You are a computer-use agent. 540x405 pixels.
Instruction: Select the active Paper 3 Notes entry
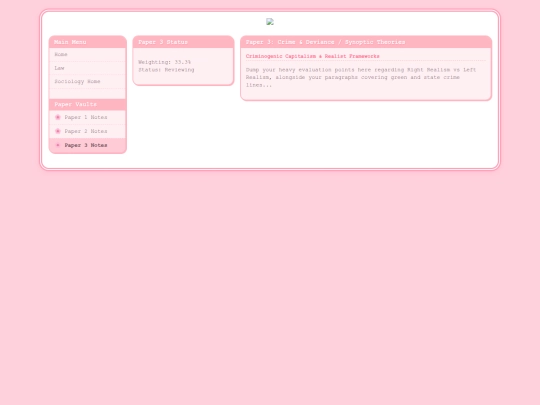click(87, 145)
